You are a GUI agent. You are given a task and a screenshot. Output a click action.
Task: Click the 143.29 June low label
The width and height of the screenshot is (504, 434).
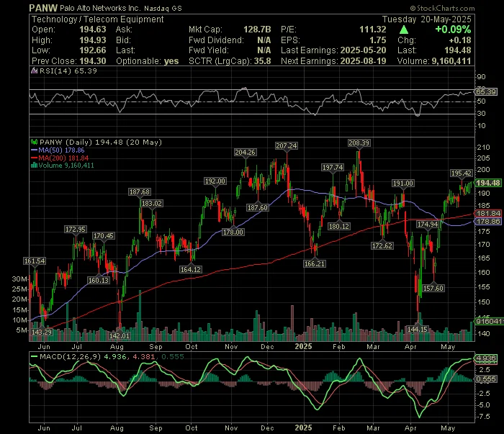click(x=42, y=332)
